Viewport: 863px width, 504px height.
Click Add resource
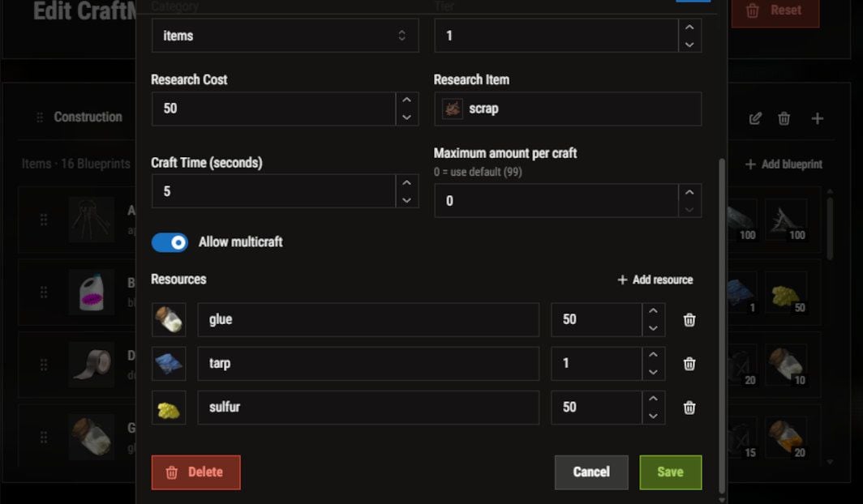pyautogui.click(x=655, y=280)
